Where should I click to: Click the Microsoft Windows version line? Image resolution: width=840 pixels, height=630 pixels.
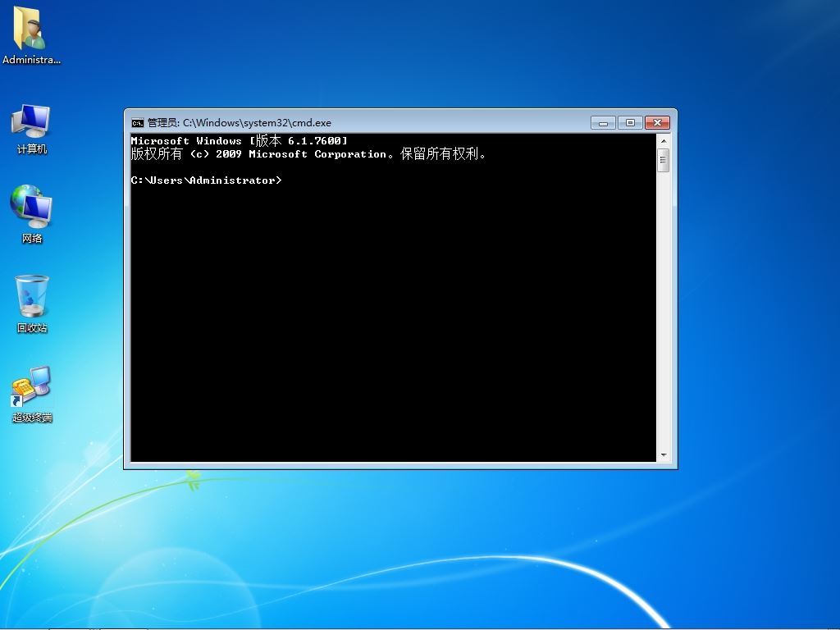[x=239, y=140]
